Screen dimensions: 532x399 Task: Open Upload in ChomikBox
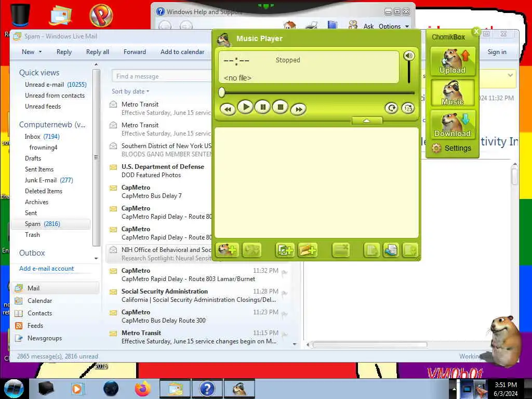pyautogui.click(x=453, y=61)
